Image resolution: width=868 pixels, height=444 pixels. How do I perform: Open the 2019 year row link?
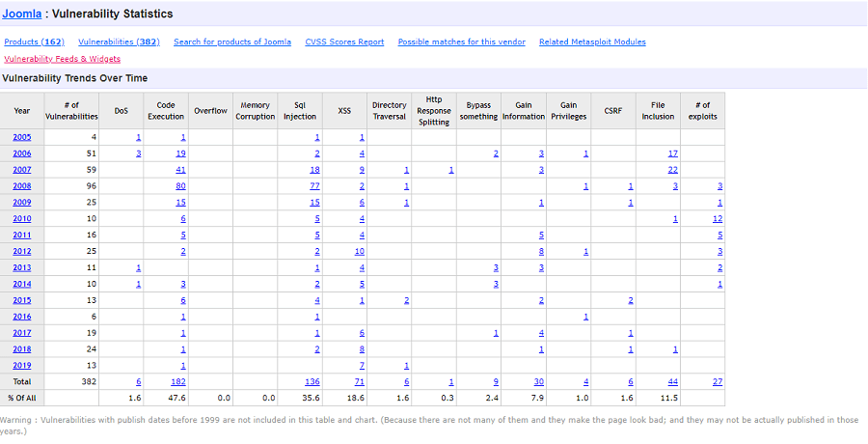point(22,365)
